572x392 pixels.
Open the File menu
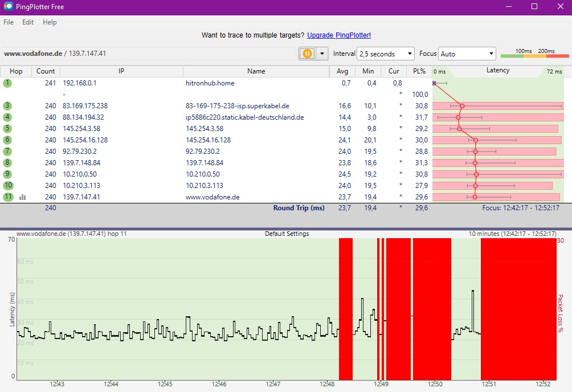pos(9,22)
